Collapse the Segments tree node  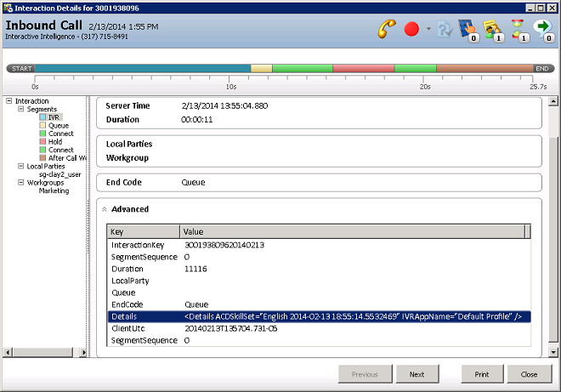click(x=20, y=110)
